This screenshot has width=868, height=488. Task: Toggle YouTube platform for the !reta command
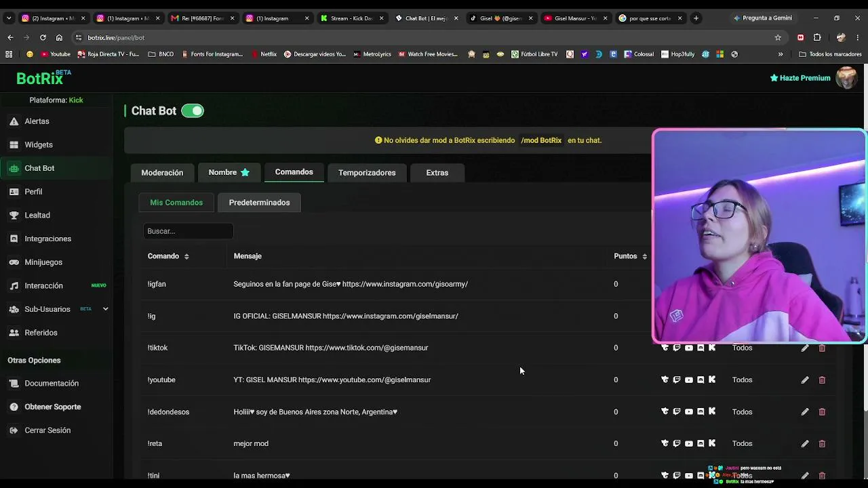coord(689,444)
